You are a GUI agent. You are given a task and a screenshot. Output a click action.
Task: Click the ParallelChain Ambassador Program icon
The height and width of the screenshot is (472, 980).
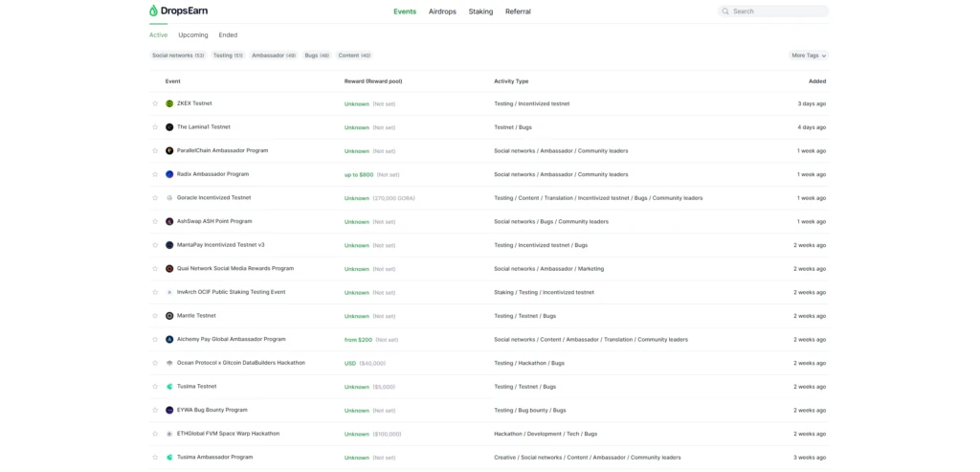tap(169, 150)
